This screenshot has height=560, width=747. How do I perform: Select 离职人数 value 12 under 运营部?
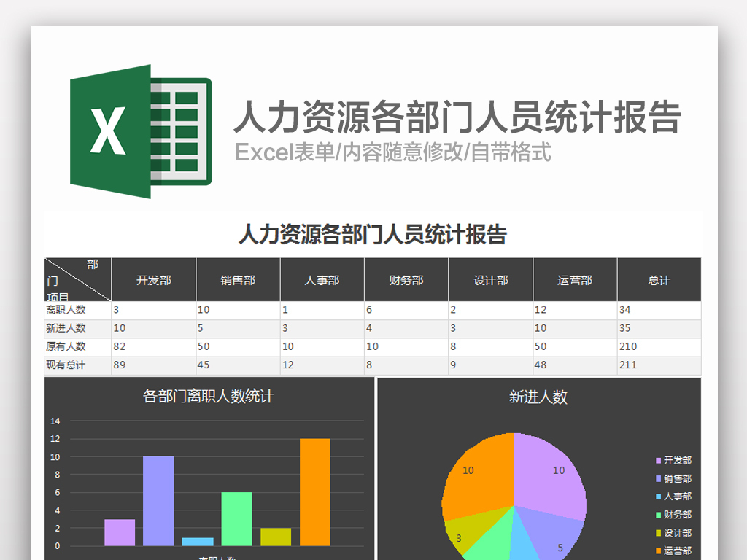575,310
